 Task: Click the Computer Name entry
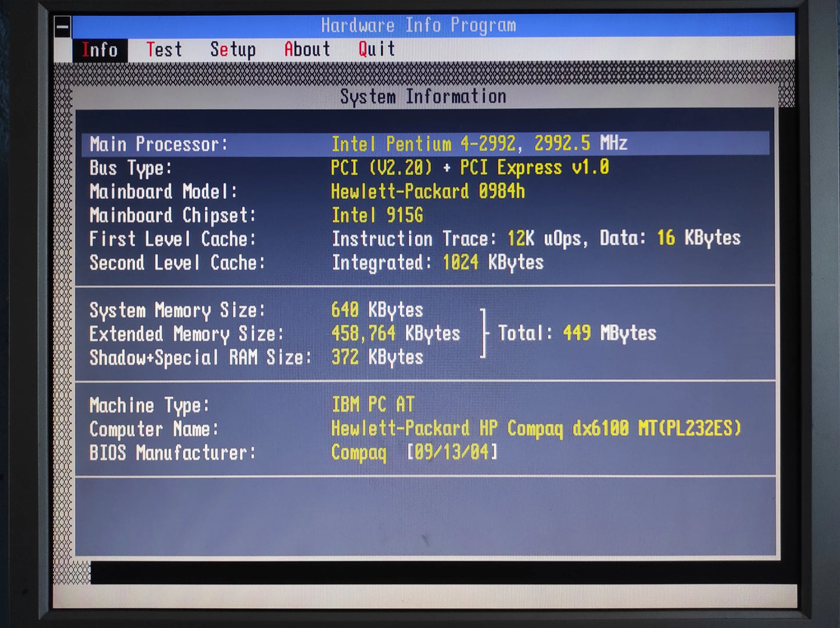tap(426, 429)
